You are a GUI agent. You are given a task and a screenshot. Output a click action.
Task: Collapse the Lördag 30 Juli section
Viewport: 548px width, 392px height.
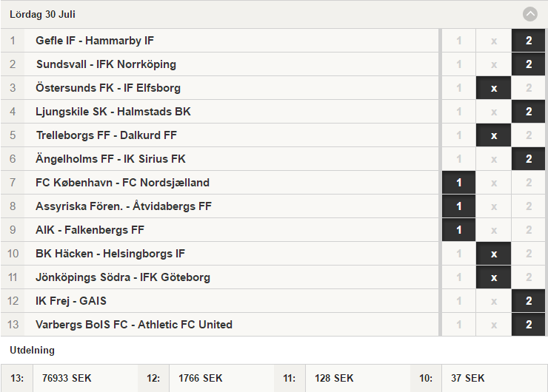coord(529,14)
